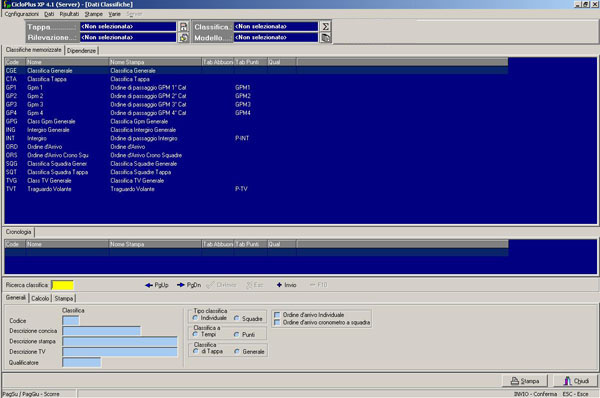Click the PgUp left arrow button

(157, 285)
